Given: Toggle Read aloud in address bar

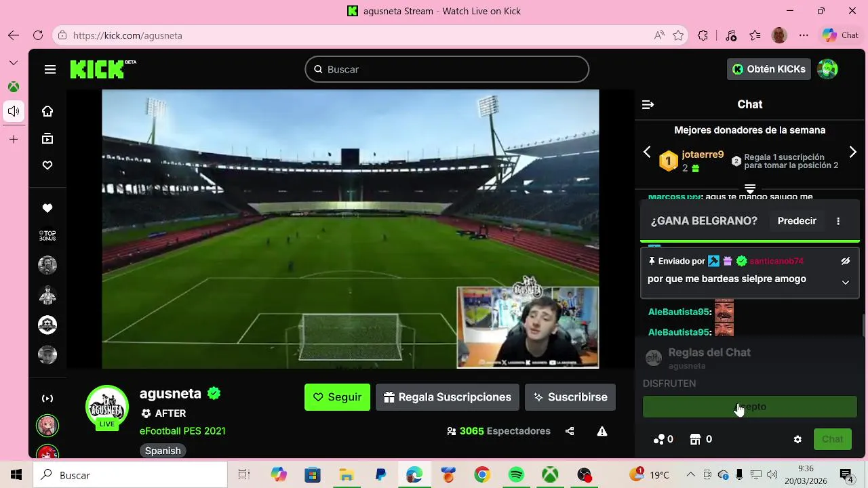Looking at the screenshot, I should click(x=659, y=35).
